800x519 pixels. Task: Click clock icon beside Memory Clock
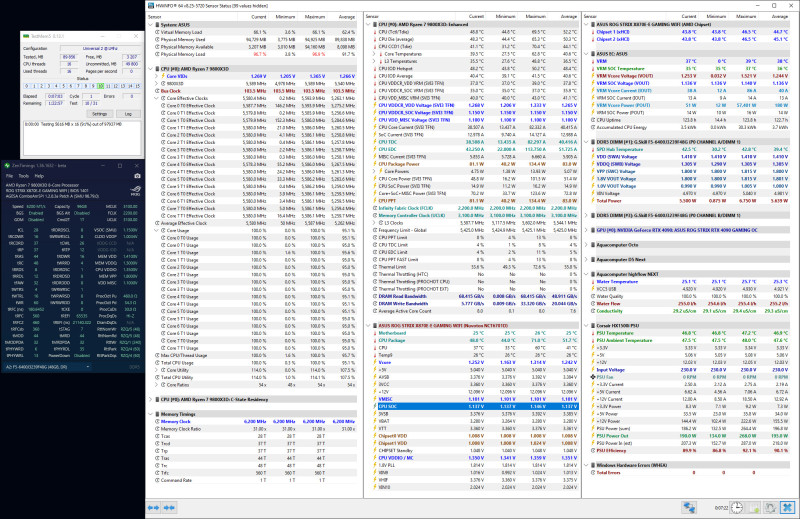click(157, 422)
